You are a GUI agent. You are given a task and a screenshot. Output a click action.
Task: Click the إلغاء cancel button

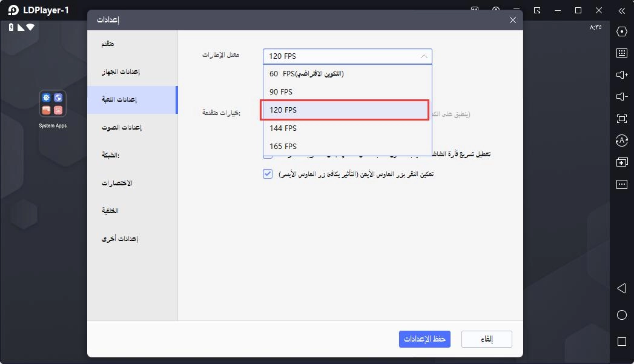tap(487, 339)
